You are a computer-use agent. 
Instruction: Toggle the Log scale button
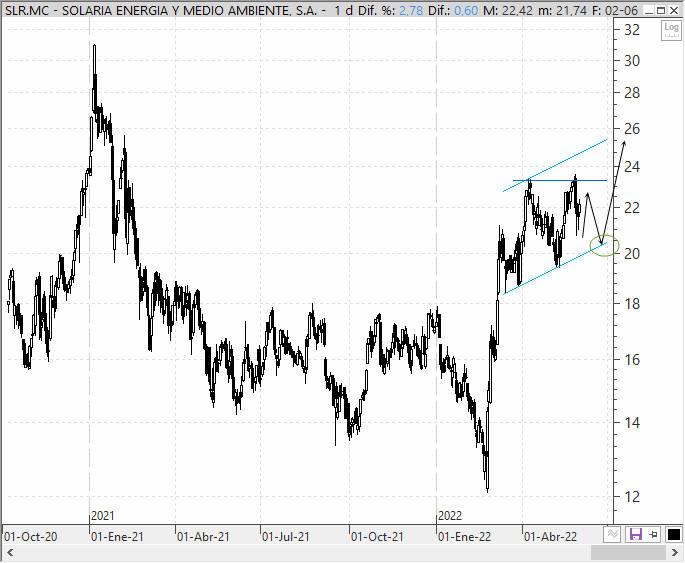(671, 30)
